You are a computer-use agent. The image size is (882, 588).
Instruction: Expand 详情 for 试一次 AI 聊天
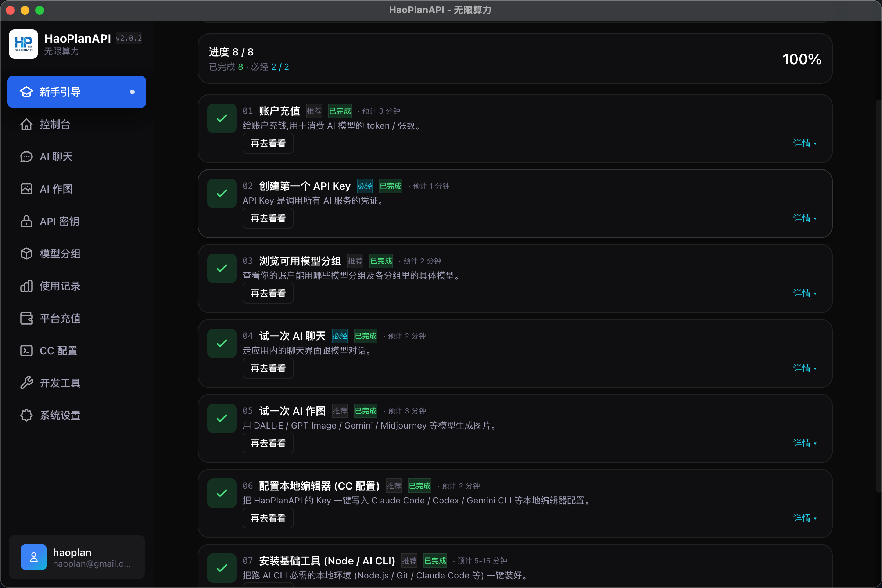pyautogui.click(x=805, y=368)
